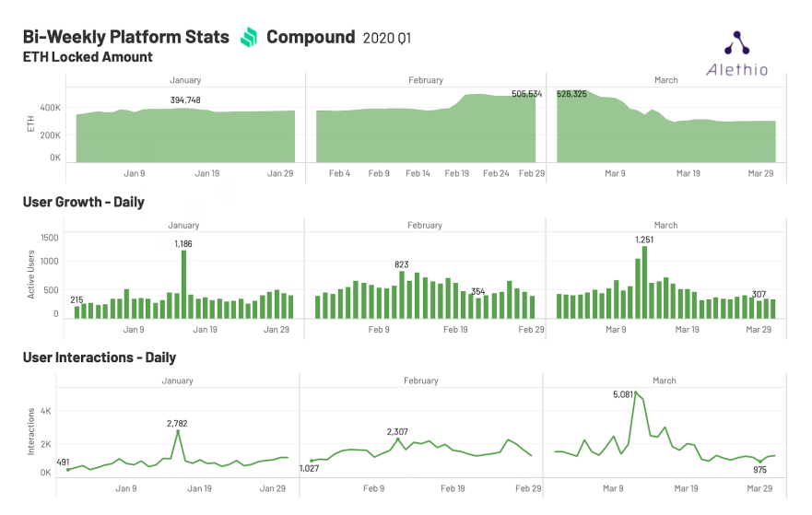Select the February header in ETH Locked chart
Screen dimensions: 812x515
[426, 80]
